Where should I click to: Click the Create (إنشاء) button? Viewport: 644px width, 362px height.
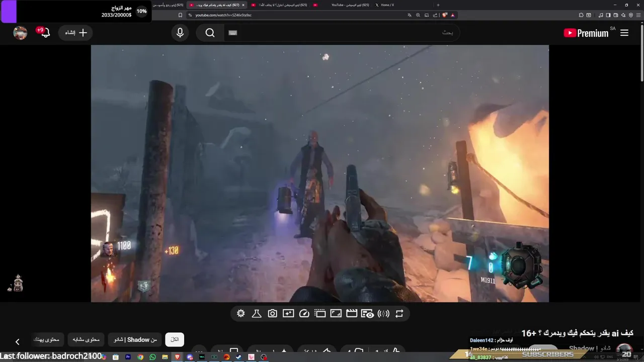tap(76, 33)
